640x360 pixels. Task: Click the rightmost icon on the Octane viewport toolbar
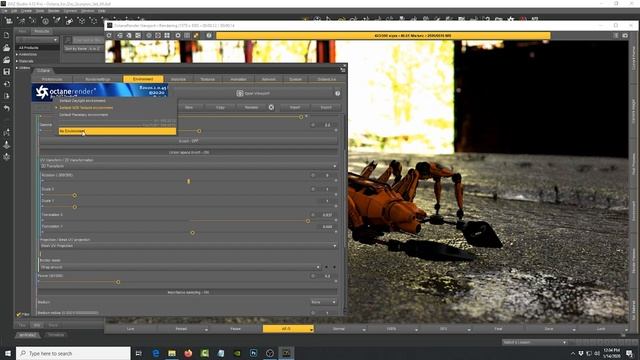click(625, 36)
